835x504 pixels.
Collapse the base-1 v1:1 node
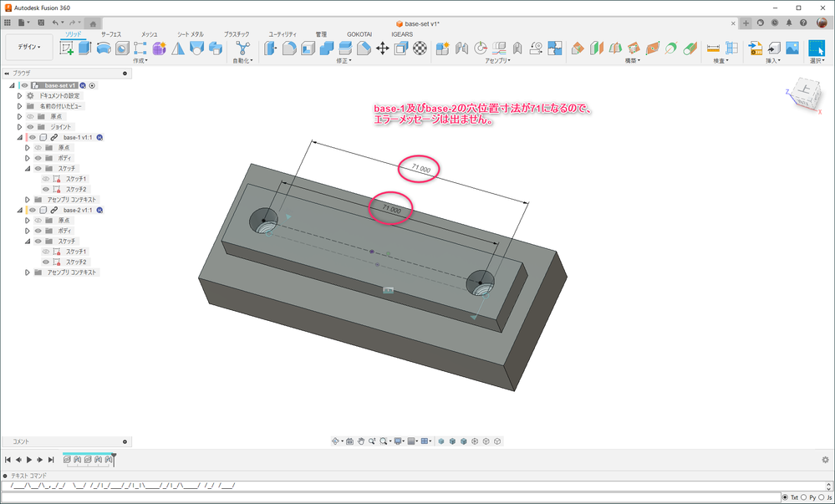(x=20, y=137)
